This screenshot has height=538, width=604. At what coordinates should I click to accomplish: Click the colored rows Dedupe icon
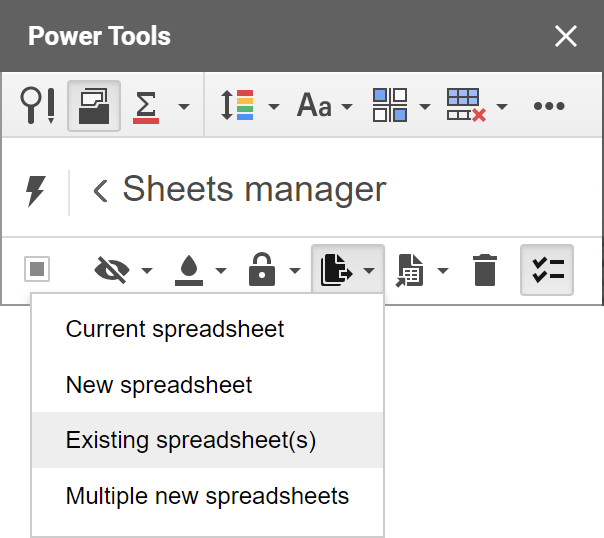(x=237, y=105)
